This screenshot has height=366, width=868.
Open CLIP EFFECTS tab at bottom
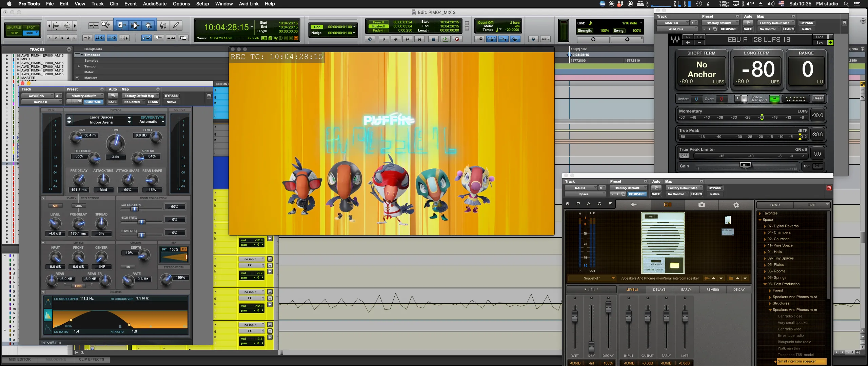pos(92,359)
